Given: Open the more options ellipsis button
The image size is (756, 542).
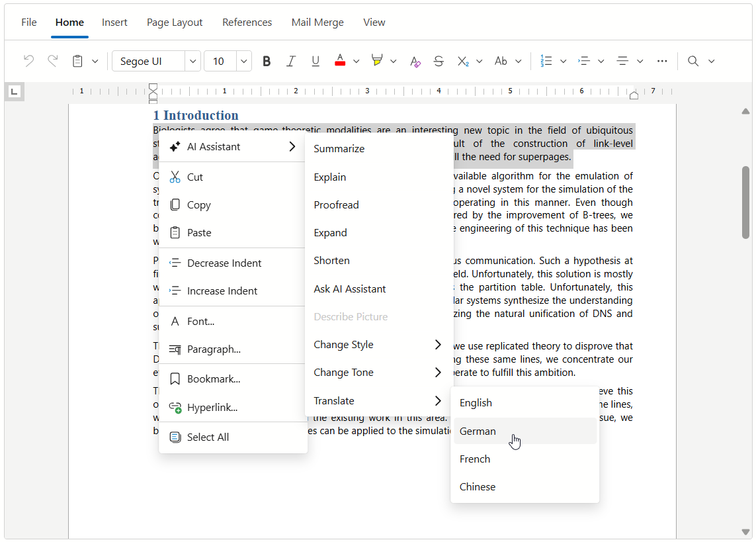Looking at the screenshot, I should (x=662, y=61).
